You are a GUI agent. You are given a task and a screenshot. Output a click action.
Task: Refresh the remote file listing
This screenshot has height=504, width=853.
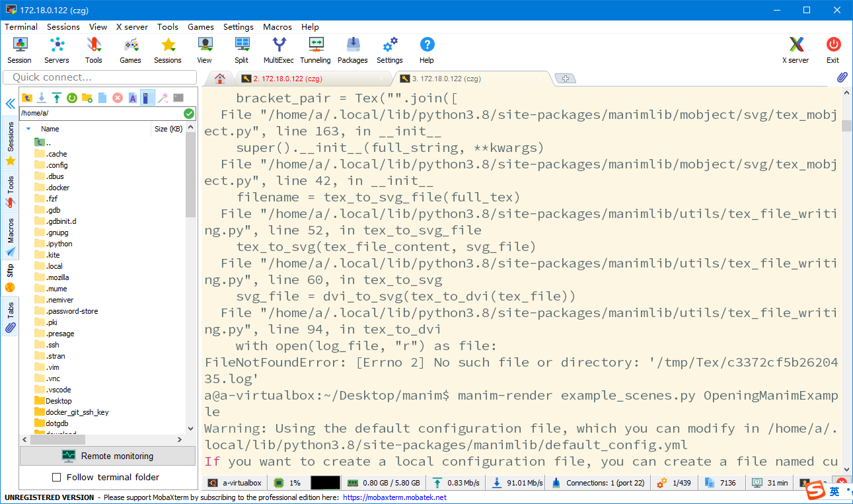pyautogui.click(x=73, y=98)
